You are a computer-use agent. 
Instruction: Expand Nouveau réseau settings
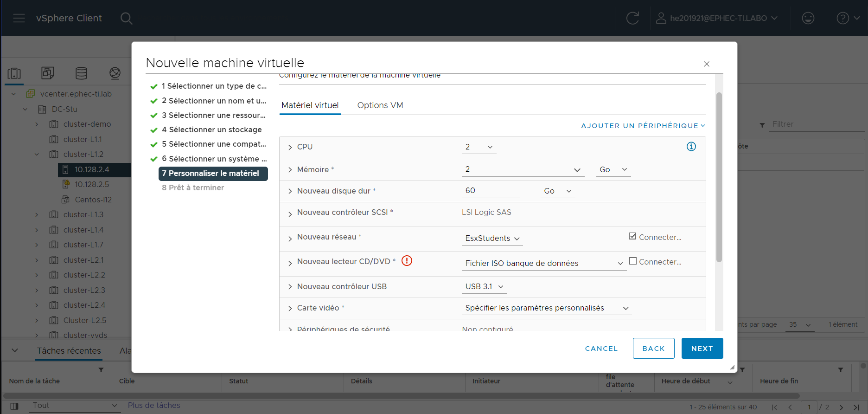click(x=290, y=239)
